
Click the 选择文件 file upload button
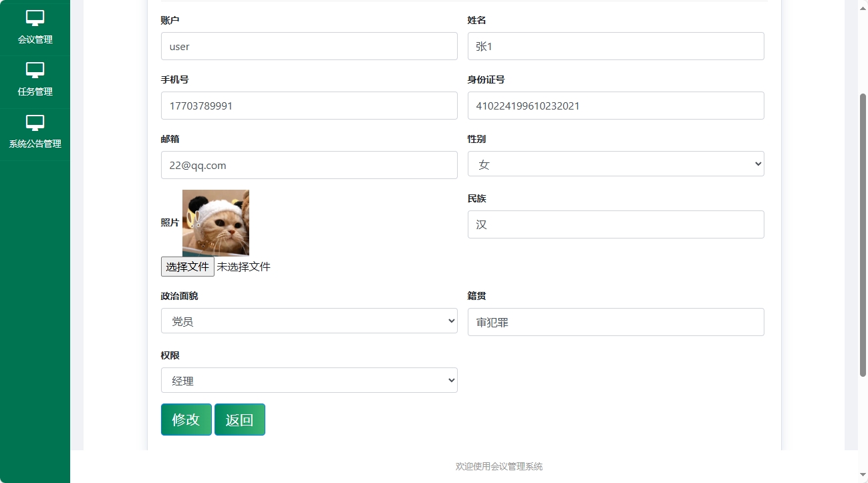[187, 266]
